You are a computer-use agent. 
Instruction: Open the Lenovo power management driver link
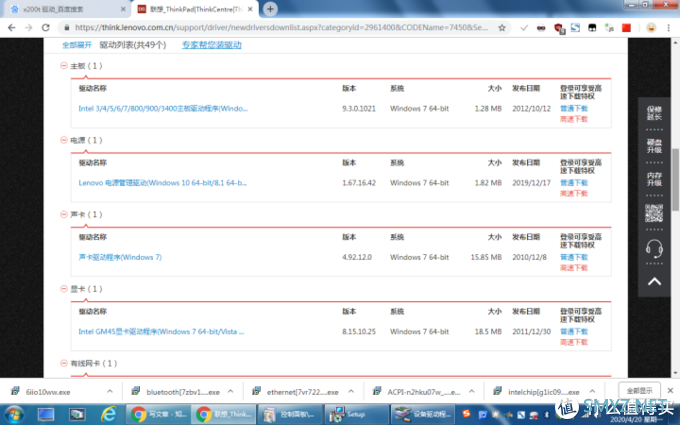pyautogui.click(x=163, y=183)
